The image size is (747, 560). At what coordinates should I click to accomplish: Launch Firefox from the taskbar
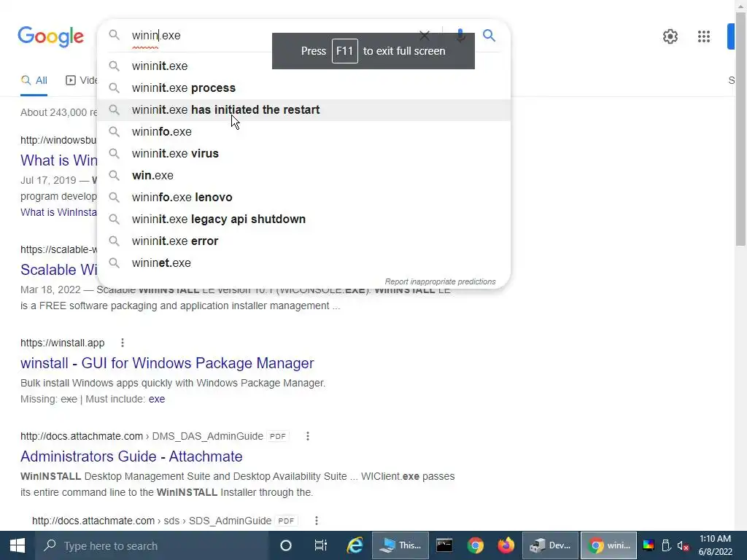point(506,545)
